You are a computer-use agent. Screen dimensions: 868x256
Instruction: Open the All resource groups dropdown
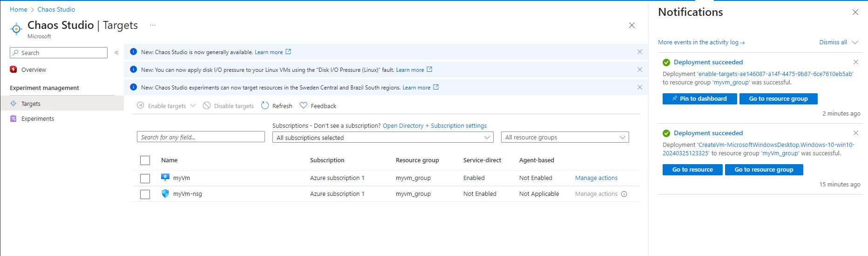coord(564,138)
